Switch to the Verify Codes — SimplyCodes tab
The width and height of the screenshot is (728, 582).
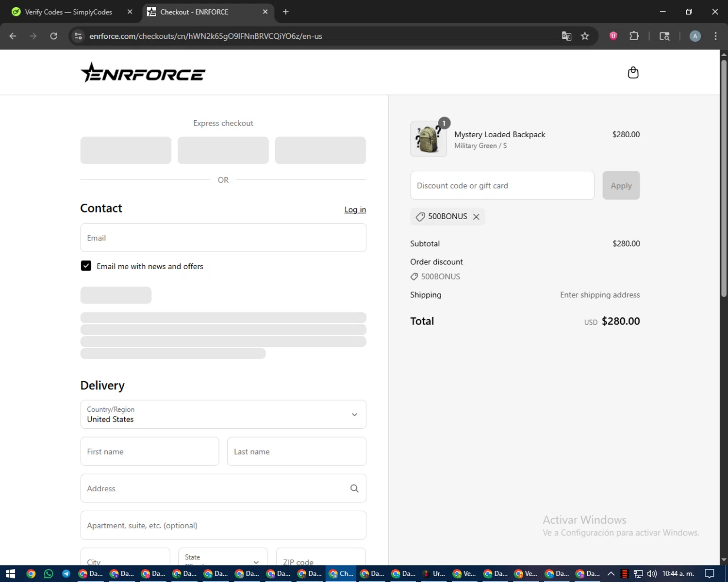click(68, 12)
